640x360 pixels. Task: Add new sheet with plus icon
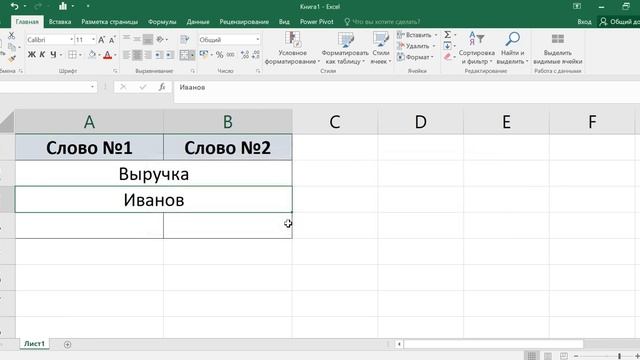[x=67, y=344]
